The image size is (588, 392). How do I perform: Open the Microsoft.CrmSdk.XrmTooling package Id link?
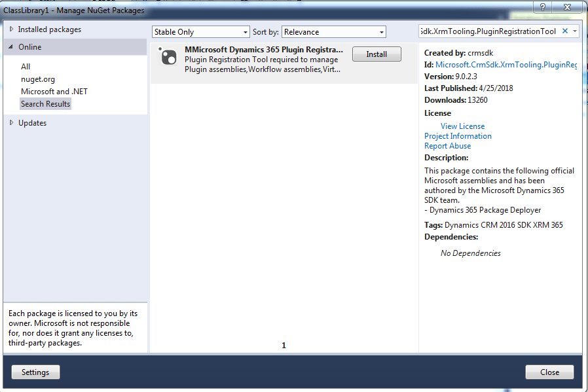[x=506, y=64]
